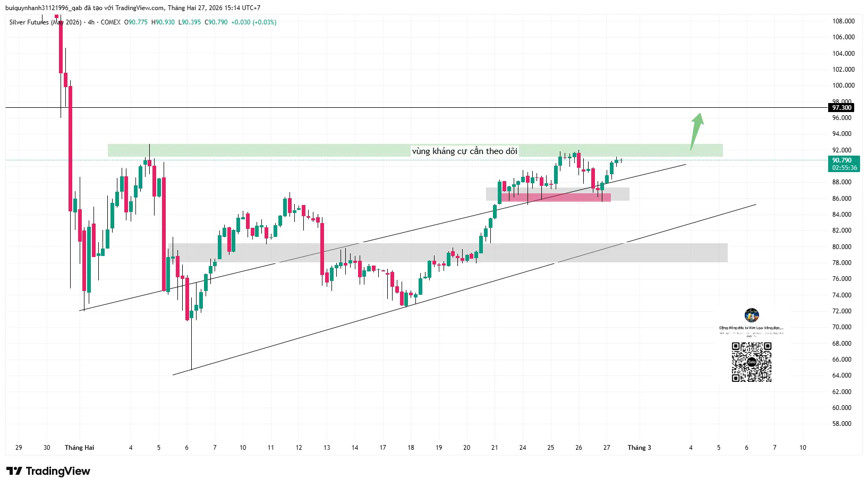868x487 pixels.
Task: Click the COMEX exchange label in header
Action: (x=110, y=22)
